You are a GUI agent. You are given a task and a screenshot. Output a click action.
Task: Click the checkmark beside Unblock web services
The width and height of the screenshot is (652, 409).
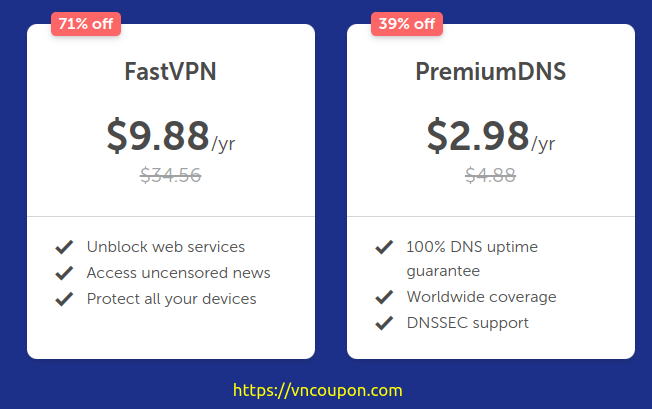(64, 247)
